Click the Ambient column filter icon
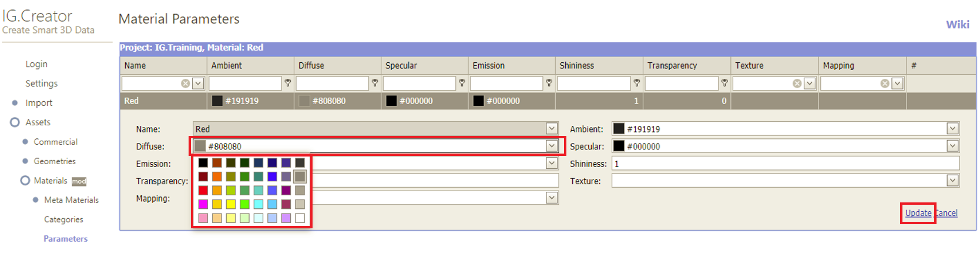 tap(288, 84)
